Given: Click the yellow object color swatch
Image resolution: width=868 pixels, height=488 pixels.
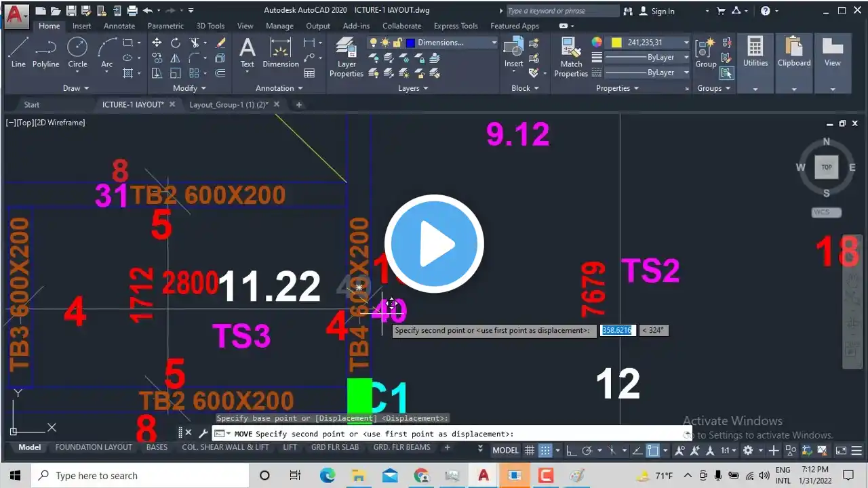Looking at the screenshot, I should click(616, 43).
